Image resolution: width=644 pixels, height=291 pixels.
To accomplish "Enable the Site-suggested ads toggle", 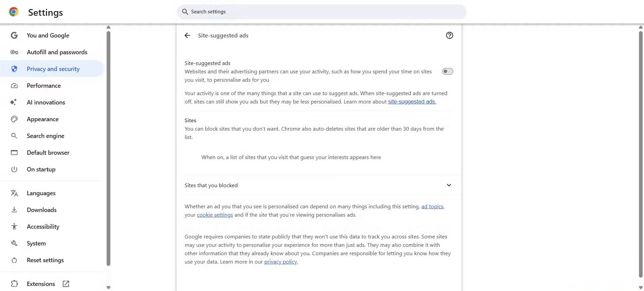I will click(447, 71).
